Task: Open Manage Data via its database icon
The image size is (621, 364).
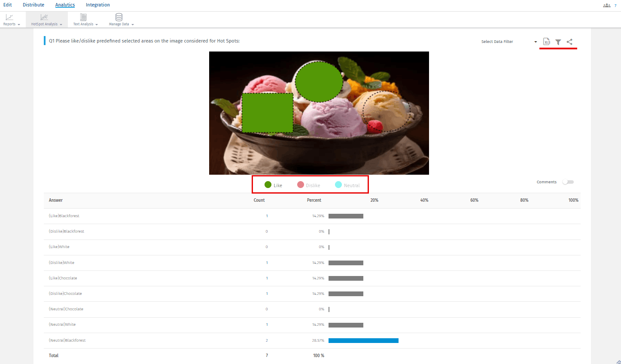Action: 118,17
